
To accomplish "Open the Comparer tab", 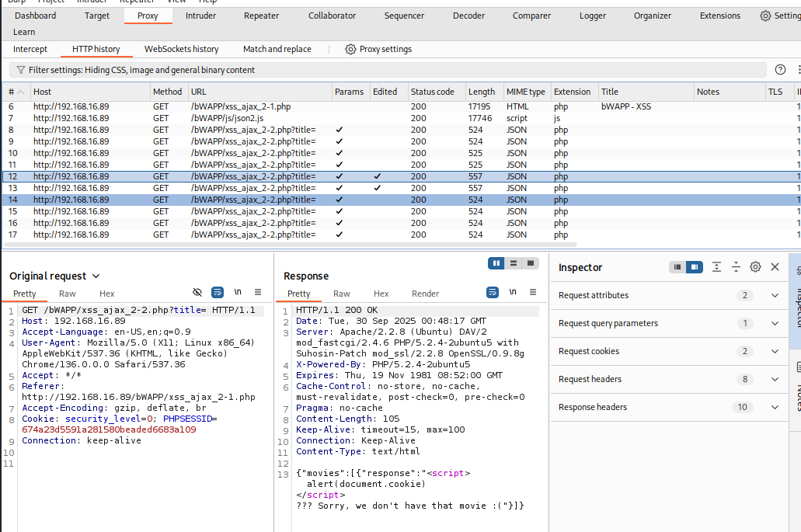I will point(531,16).
